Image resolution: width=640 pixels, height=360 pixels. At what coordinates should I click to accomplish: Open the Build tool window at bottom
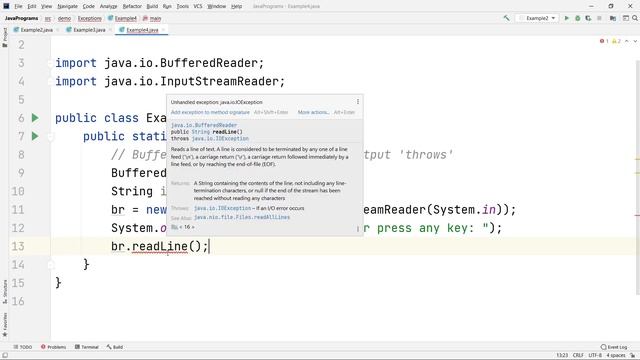pos(115,347)
